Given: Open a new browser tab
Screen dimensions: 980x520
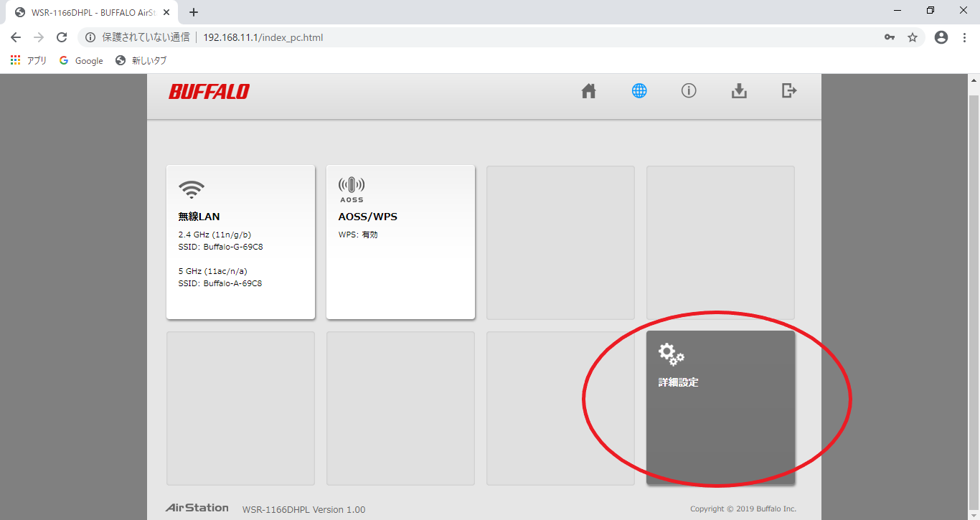Looking at the screenshot, I should pos(194,12).
